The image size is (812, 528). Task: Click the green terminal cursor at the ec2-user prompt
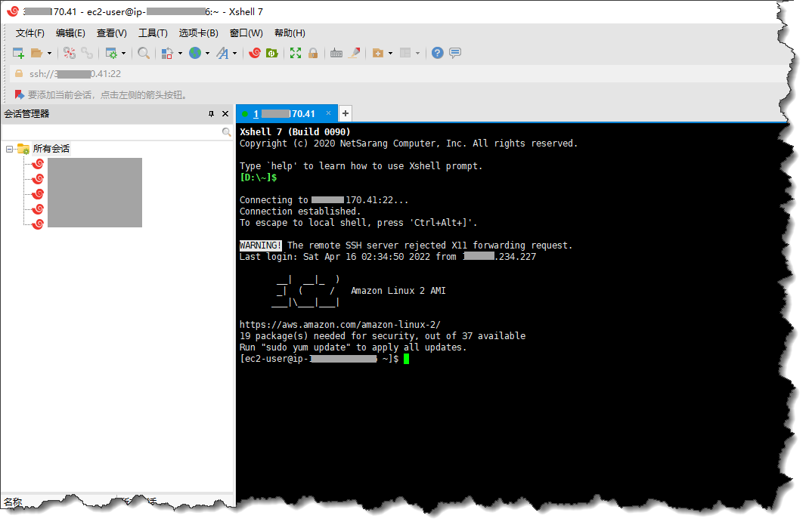pyautogui.click(x=407, y=358)
